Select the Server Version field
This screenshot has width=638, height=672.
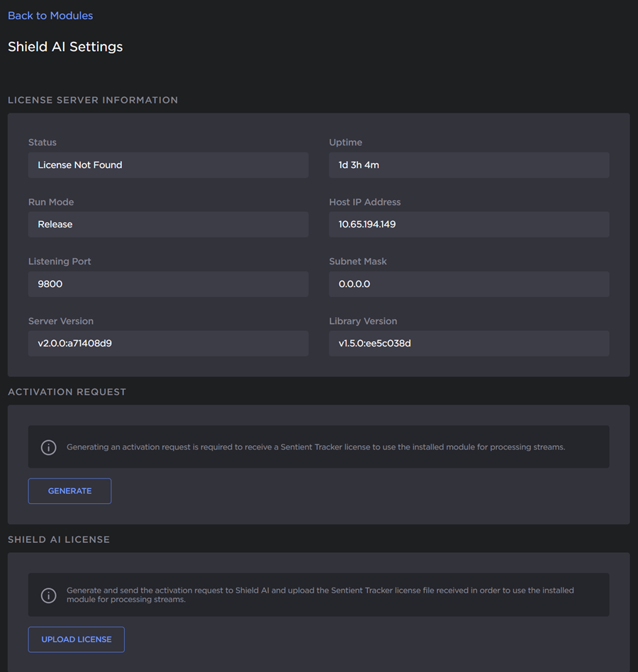click(x=168, y=344)
